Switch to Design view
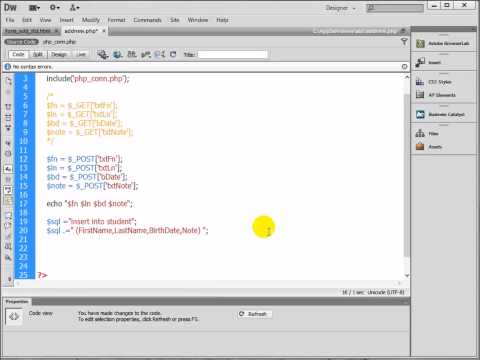Image resolution: width=480 pixels, height=360 pixels. pos(59,54)
